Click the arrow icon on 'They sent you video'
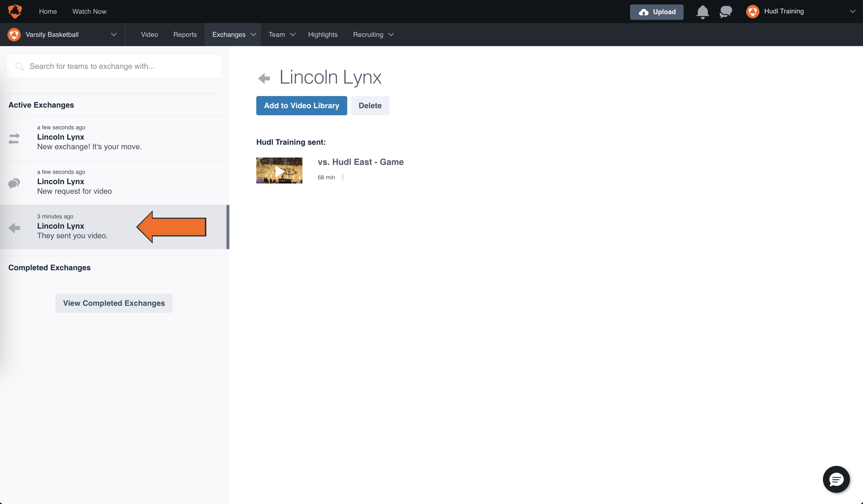The image size is (863, 504). click(x=14, y=228)
